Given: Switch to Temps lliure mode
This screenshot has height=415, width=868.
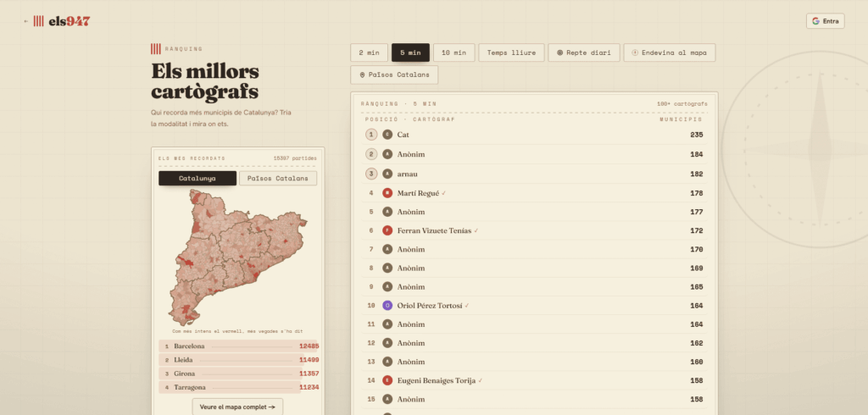Looking at the screenshot, I should coord(511,53).
